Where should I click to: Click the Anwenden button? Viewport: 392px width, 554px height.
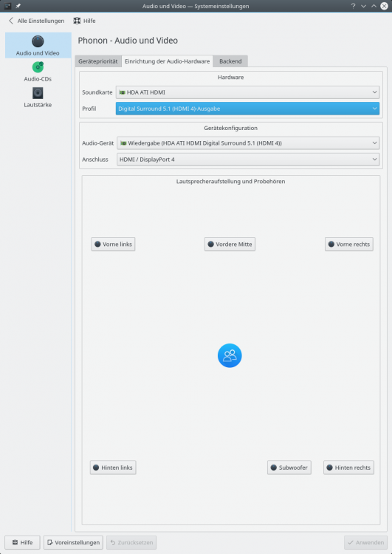point(366,542)
